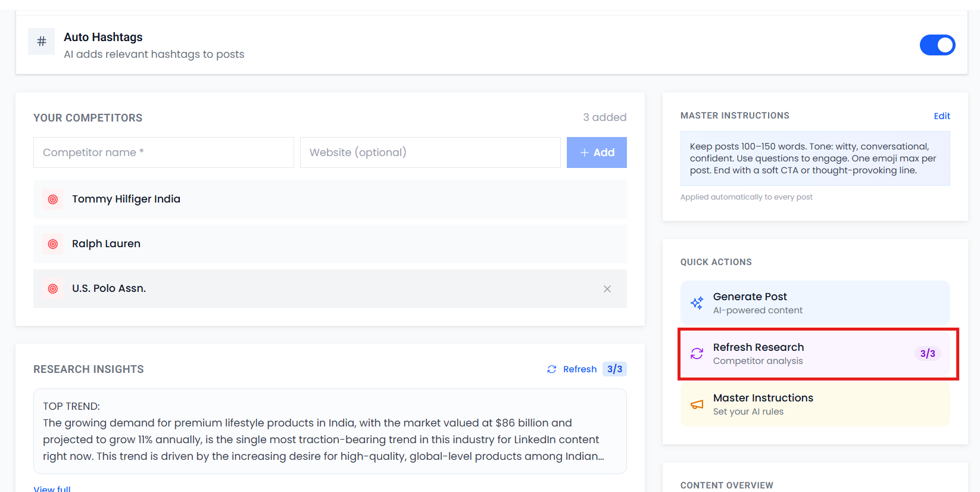The width and height of the screenshot is (980, 492).
Task: Click target icon next to Tommy Hilfiger India
Action: (53, 199)
